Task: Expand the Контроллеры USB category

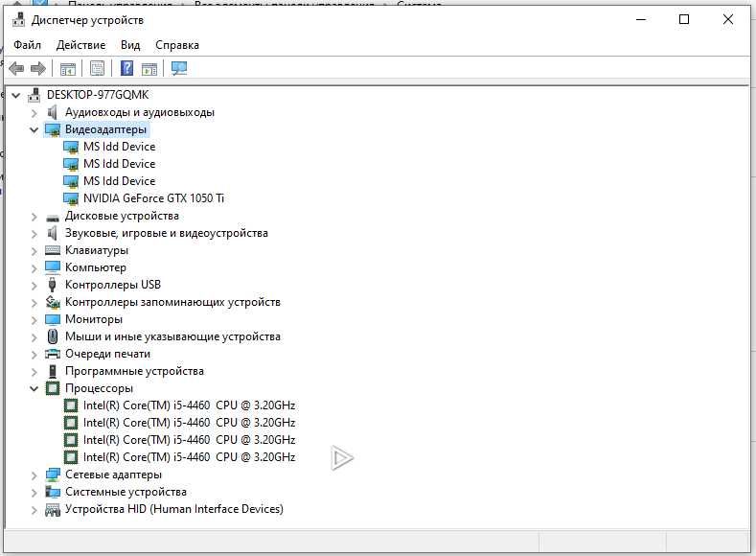Action: tap(34, 286)
